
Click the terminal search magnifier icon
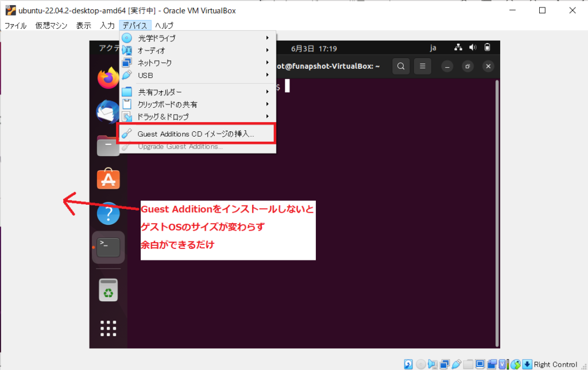401,66
